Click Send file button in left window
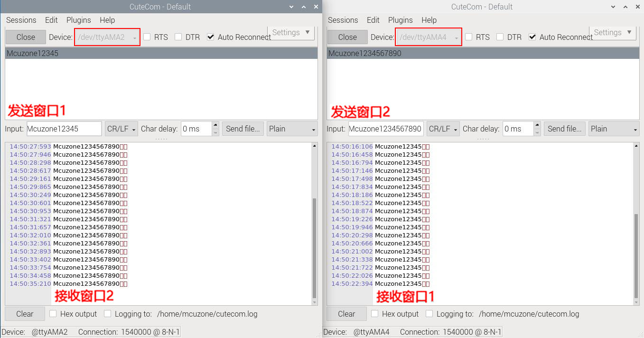The image size is (644, 338). (x=243, y=129)
